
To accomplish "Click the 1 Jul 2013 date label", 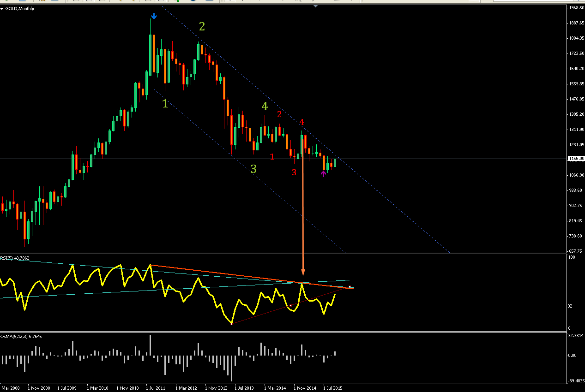I will (x=245, y=388).
